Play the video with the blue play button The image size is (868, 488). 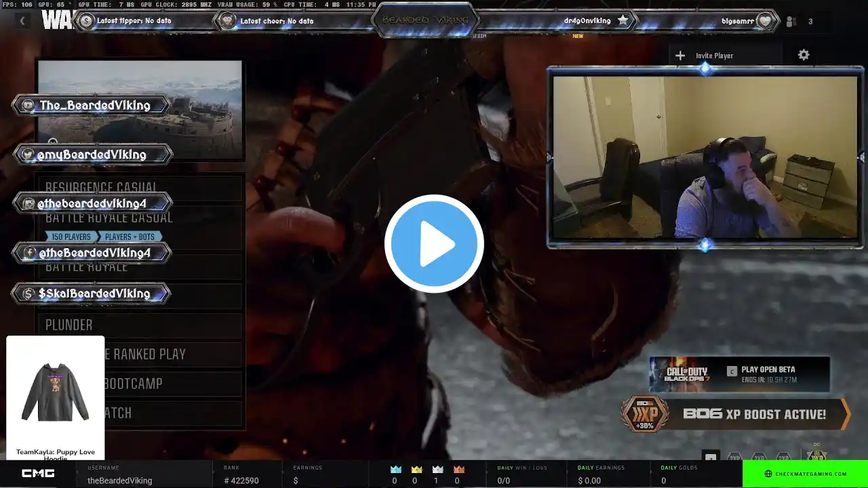click(x=434, y=244)
